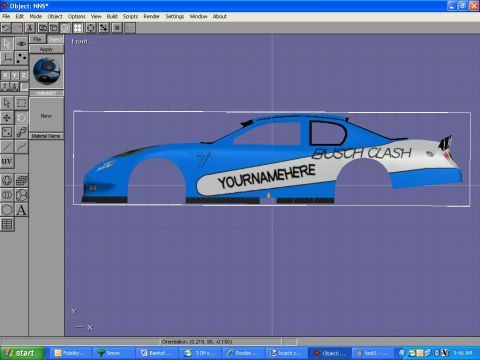This screenshot has height=360, width=480.
Task: Select the blue car material sphere thumbnail
Action: (46, 71)
